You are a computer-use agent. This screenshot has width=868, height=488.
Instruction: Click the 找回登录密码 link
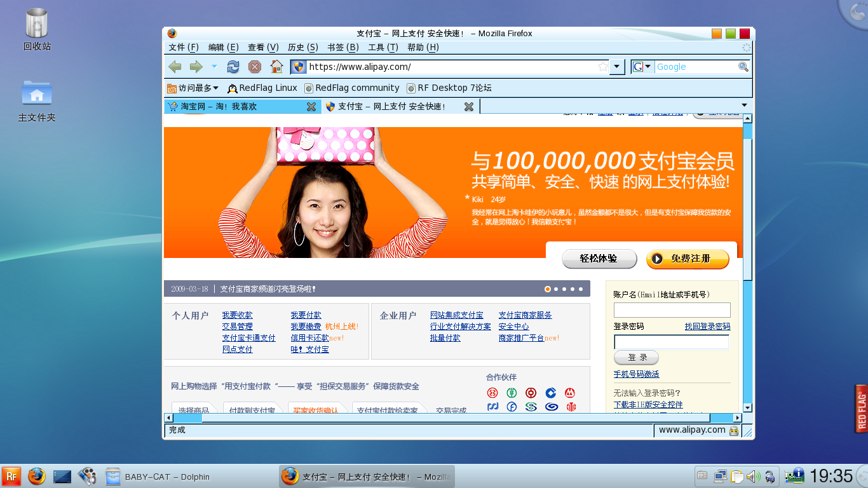707,326
